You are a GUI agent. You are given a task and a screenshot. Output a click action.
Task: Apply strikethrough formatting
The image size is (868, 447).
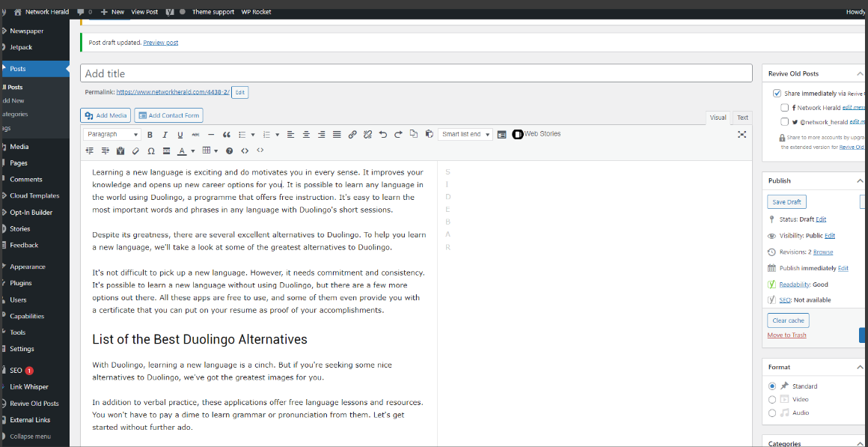tap(195, 134)
